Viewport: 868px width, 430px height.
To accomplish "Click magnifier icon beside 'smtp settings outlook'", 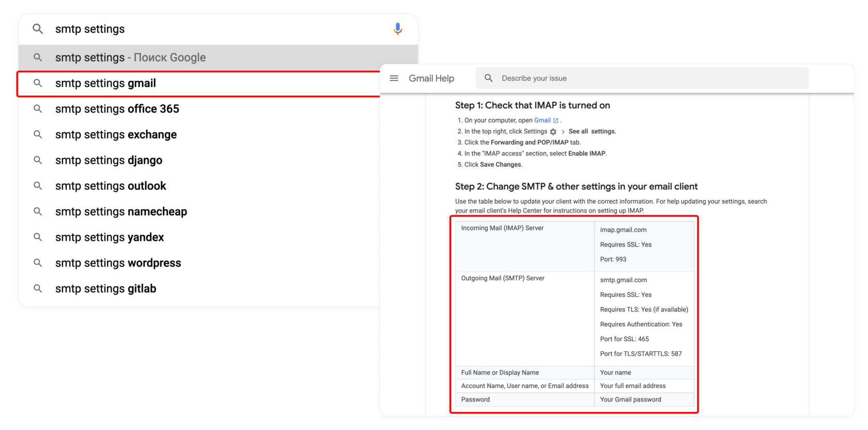I will pos(38,186).
